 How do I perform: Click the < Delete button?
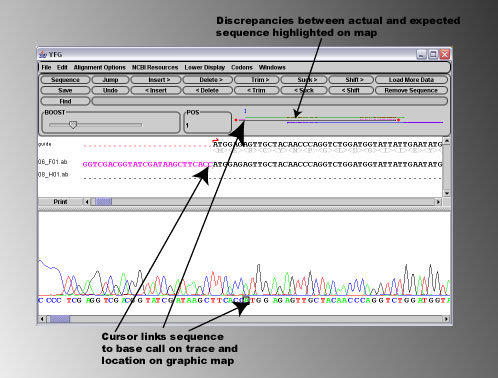click(x=207, y=90)
